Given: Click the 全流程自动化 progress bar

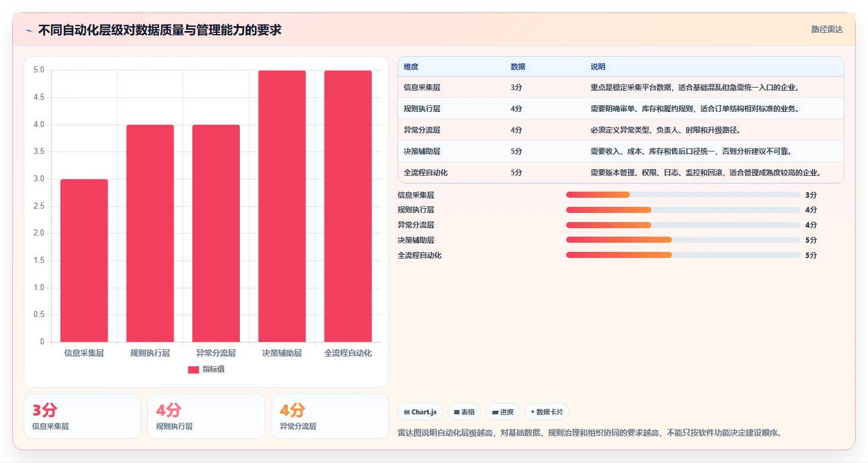Looking at the screenshot, I should click(x=683, y=255).
